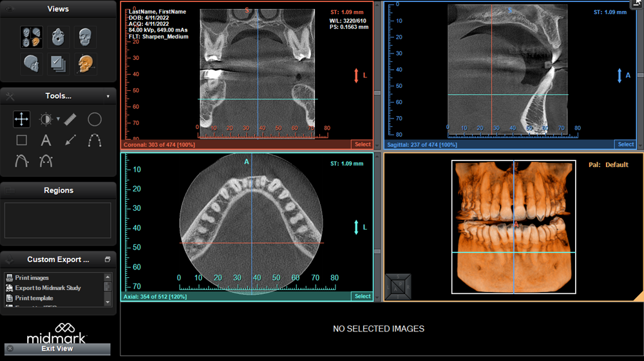This screenshot has width=644, height=361.
Task: Select the arrow annotation tool
Action: click(70, 140)
